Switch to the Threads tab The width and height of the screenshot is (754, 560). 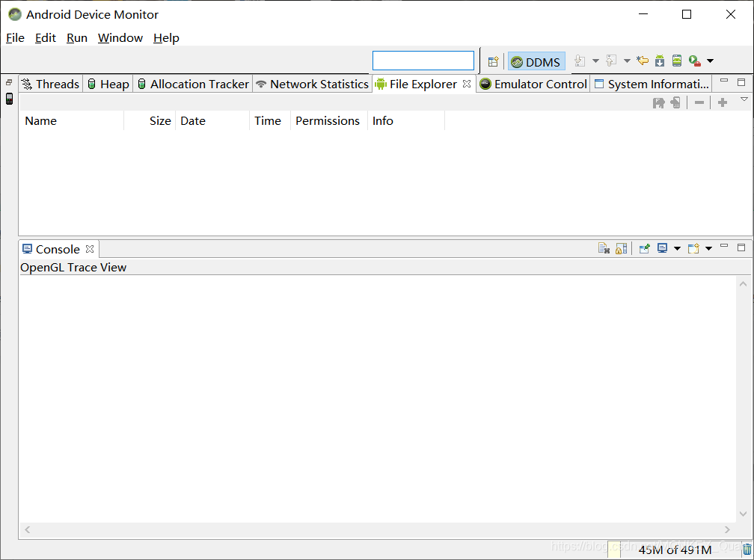[51, 84]
